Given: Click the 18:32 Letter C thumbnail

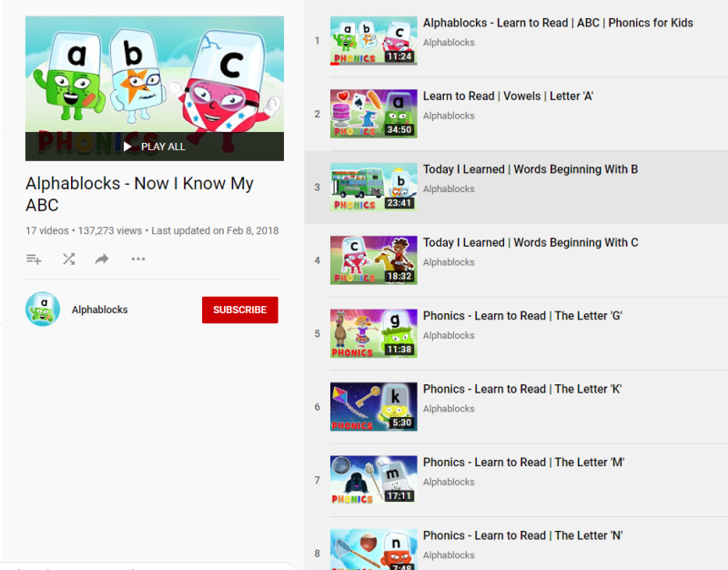Looking at the screenshot, I should 374,260.
